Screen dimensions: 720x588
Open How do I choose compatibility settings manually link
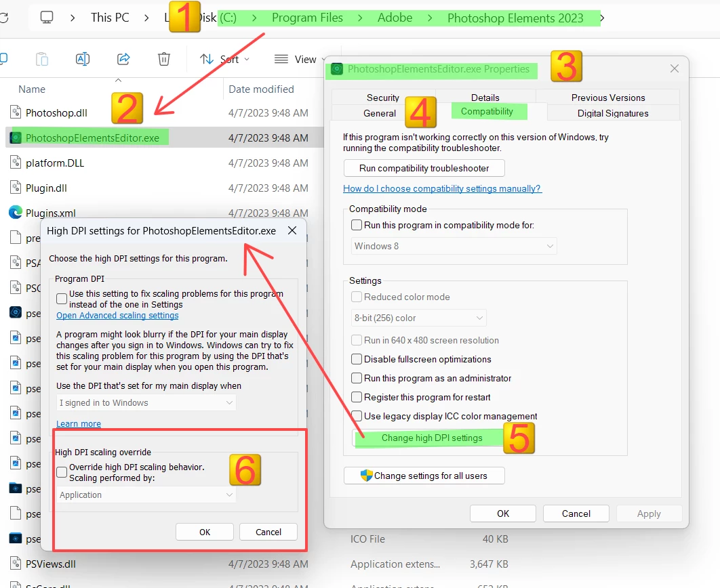442,188
